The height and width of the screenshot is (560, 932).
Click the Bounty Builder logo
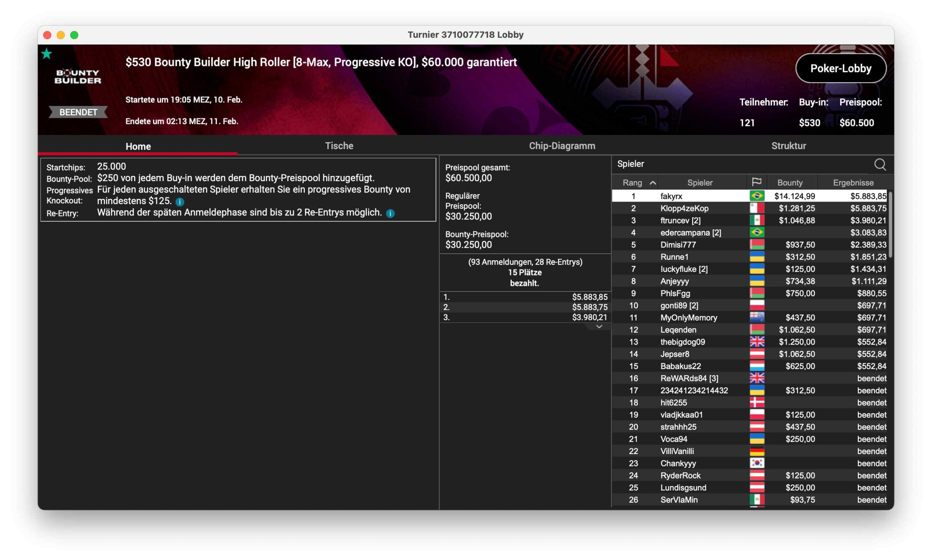tap(78, 76)
